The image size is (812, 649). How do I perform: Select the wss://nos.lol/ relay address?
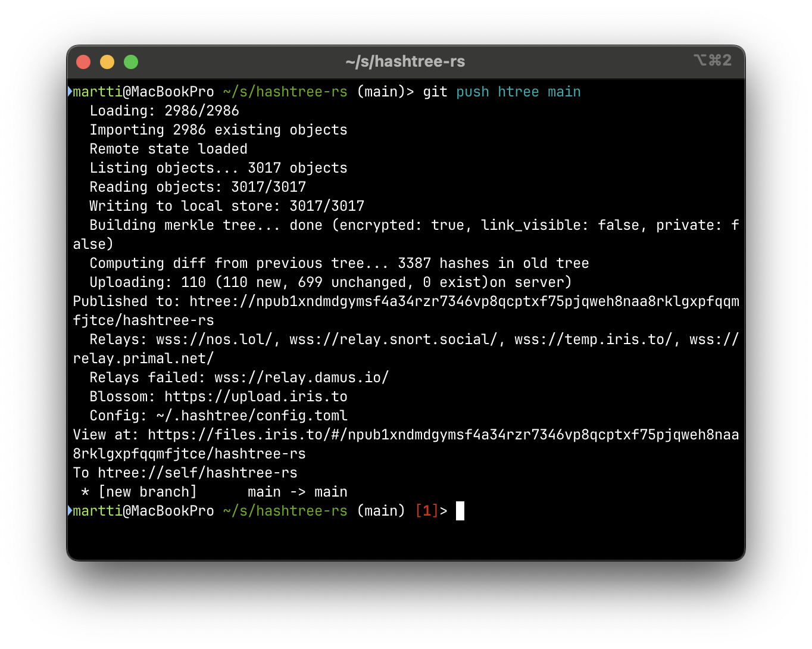point(214,339)
